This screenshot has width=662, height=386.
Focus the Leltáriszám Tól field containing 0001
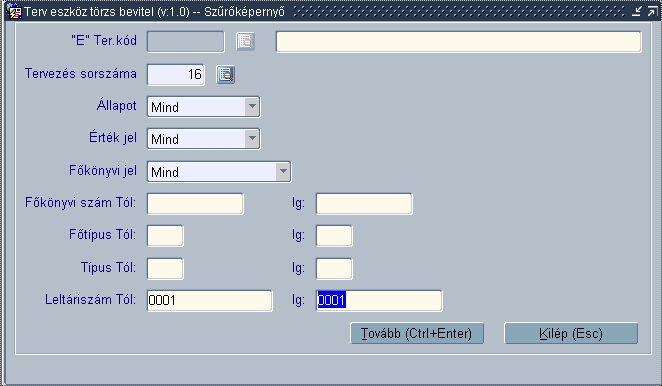209,300
